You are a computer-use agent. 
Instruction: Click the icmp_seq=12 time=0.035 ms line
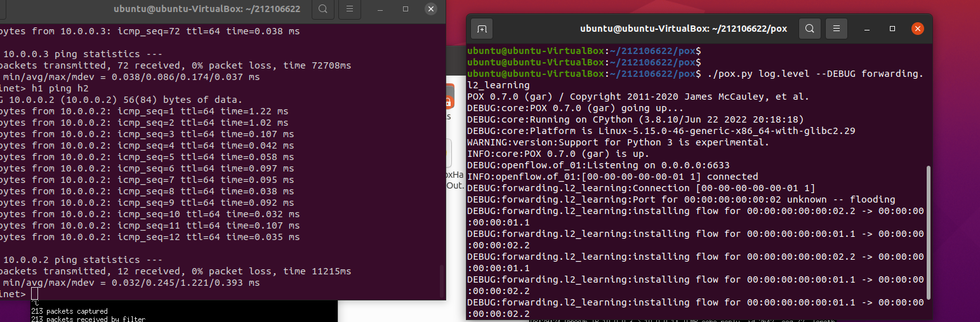(150, 237)
